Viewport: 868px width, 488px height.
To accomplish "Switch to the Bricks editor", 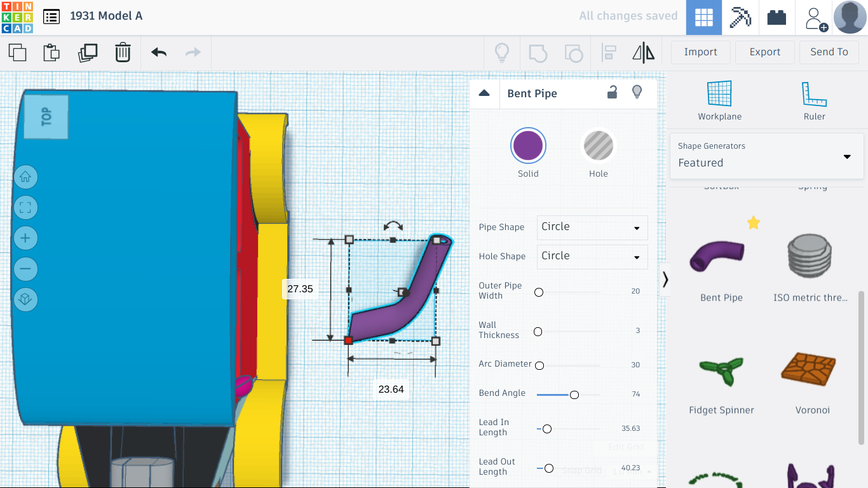I will coord(776,17).
